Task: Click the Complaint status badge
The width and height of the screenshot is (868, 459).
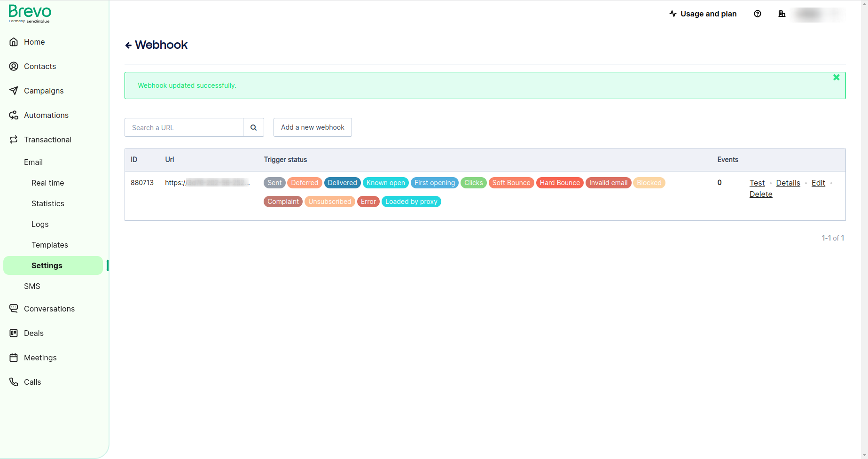Action: (283, 202)
